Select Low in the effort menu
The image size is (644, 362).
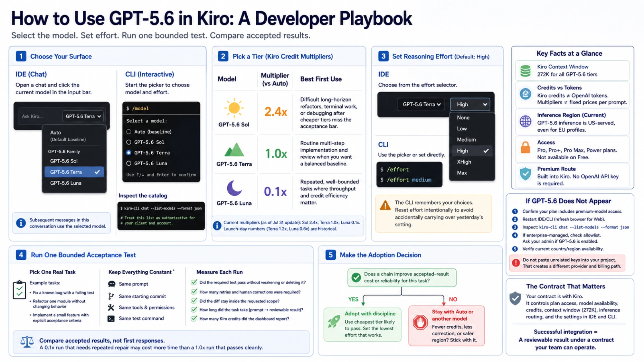tap(472, 128)
